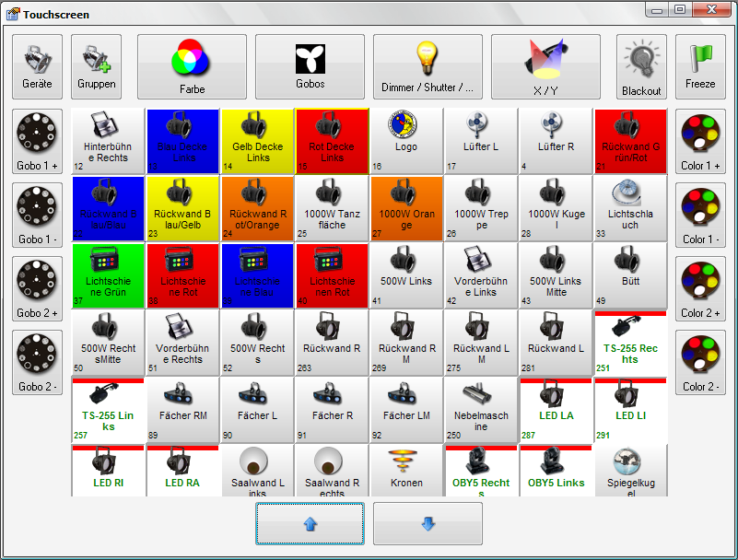Select the Spiegelkugel mirror ball device
The height and width of the screenshot is (560, 738).
(630, 472)
